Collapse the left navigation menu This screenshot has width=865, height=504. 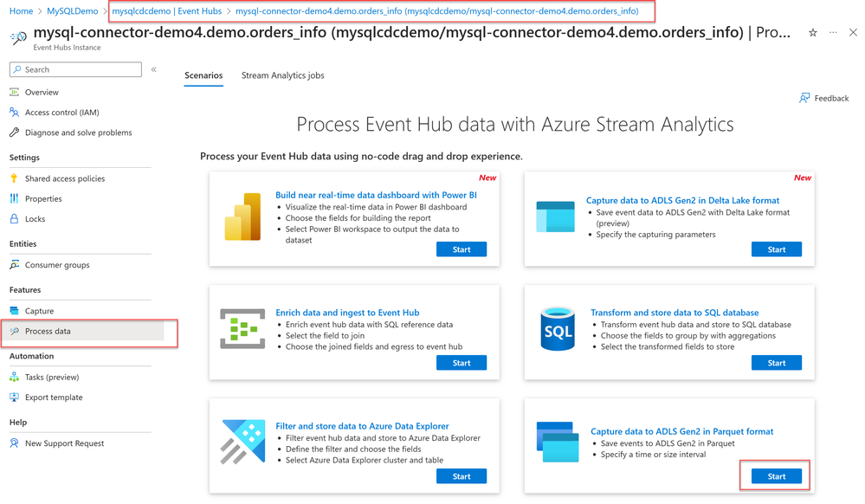coord(154,69)
